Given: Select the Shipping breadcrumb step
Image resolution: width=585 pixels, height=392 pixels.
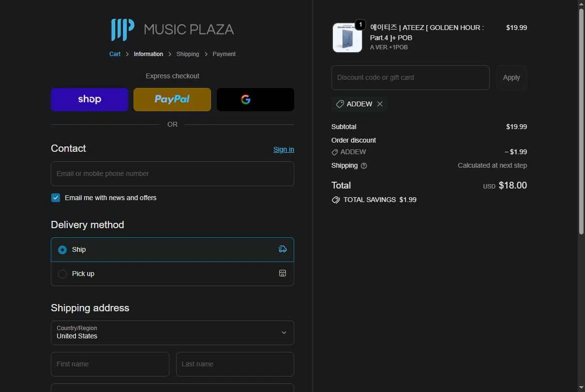Looking at the screenshot, I should coord(188,54).
